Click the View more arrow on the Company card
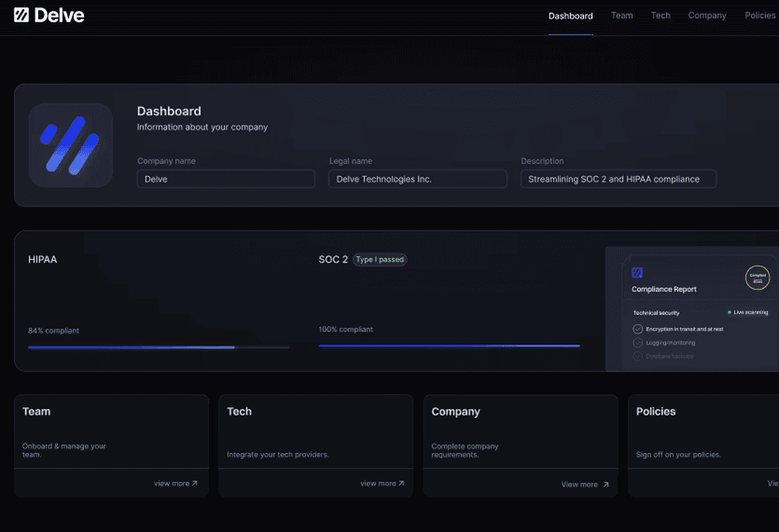The image size is (779, 532). 585,484
